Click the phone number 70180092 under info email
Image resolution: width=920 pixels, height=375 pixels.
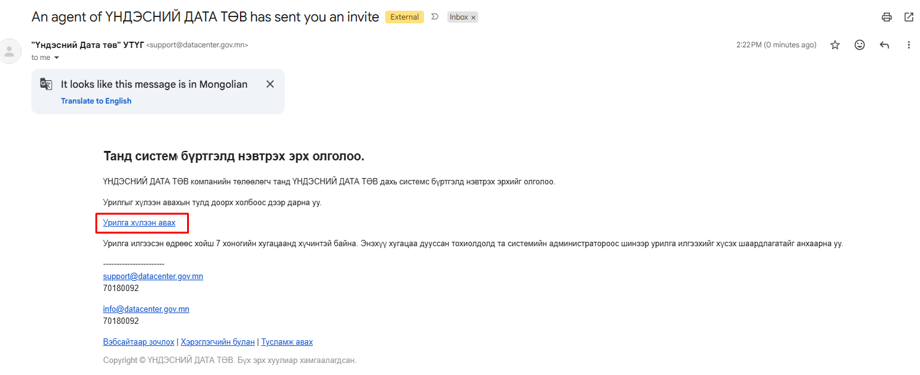(x=121, y=321)
